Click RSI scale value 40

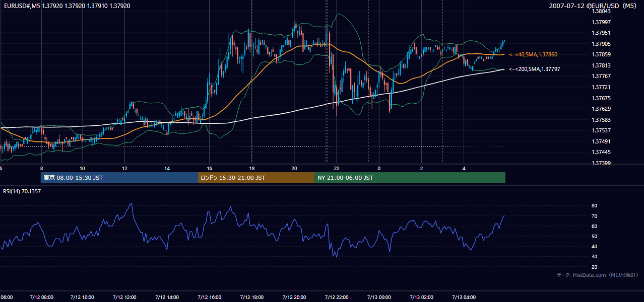(x=595, y=246)
